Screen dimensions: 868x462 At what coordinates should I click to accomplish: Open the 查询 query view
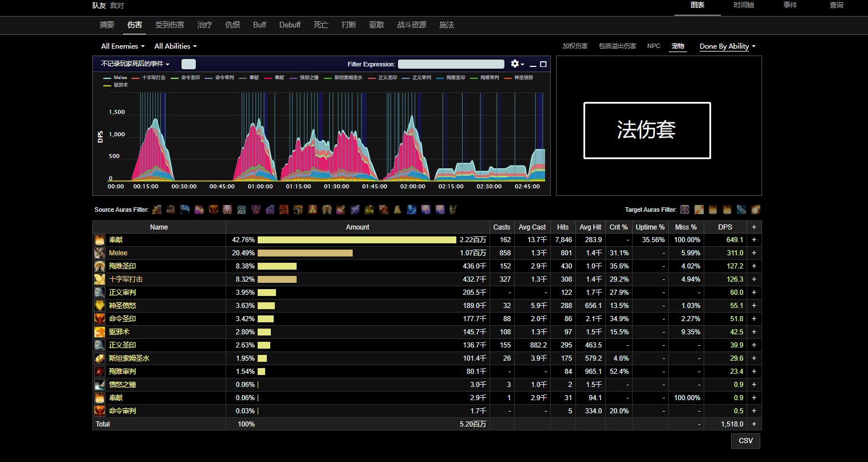click(837, 5)
